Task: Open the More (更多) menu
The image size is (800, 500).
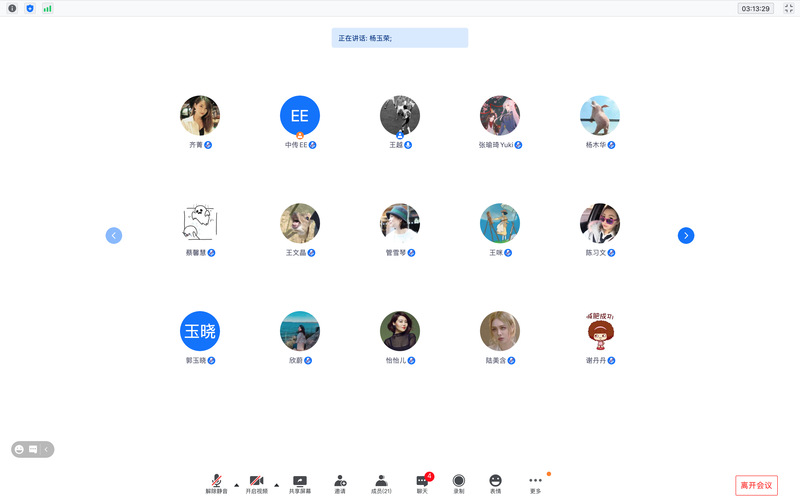Action: (x=536, y=481)
